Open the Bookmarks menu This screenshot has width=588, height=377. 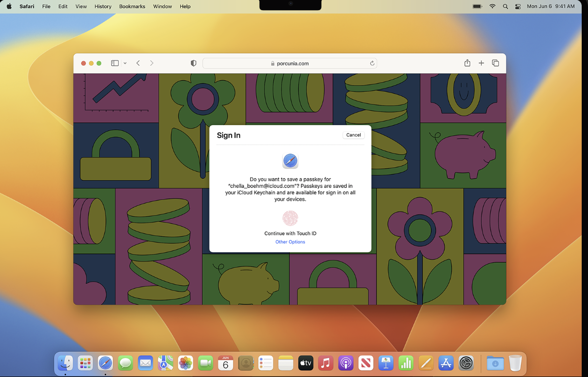(x=132, y=6)
